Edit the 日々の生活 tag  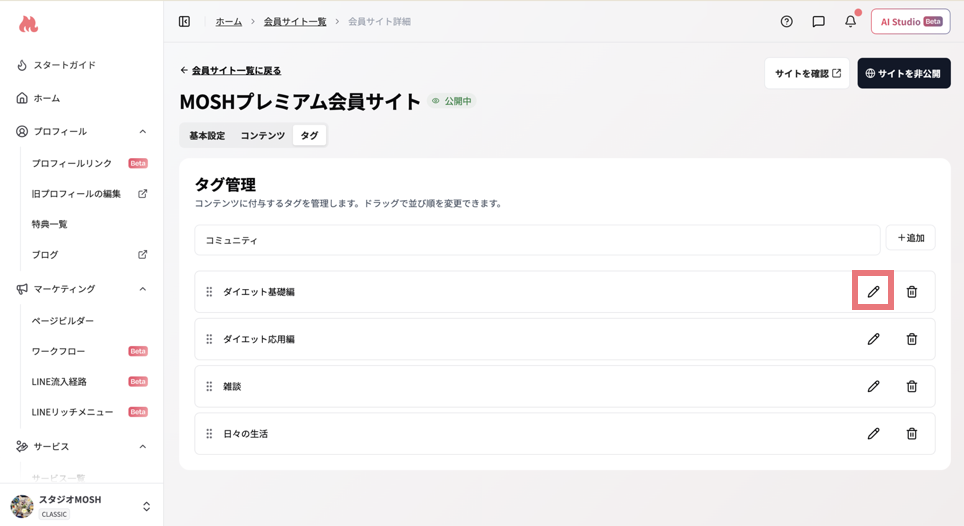tap(873, 433)
